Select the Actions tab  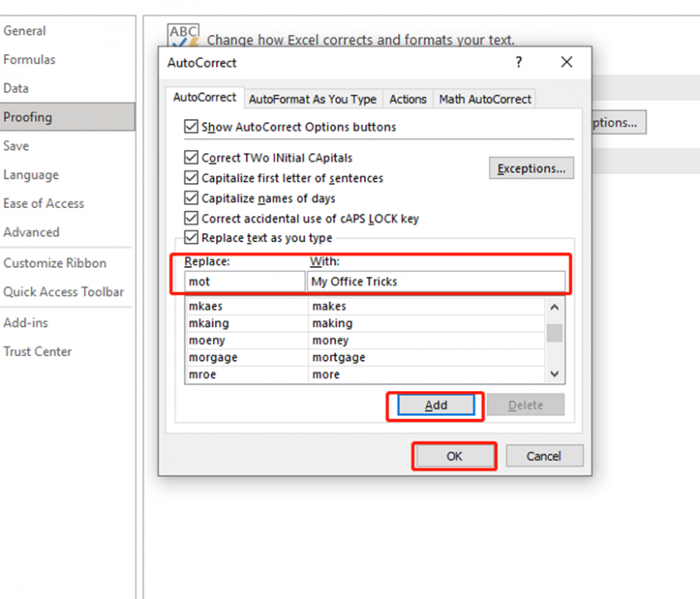coord(407,98)
